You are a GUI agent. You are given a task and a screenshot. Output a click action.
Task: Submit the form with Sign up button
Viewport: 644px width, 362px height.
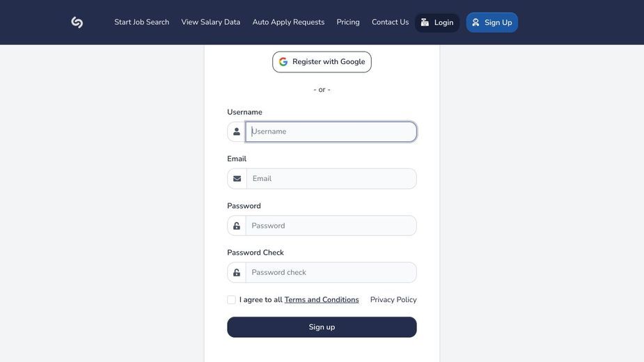pos(322,327)
